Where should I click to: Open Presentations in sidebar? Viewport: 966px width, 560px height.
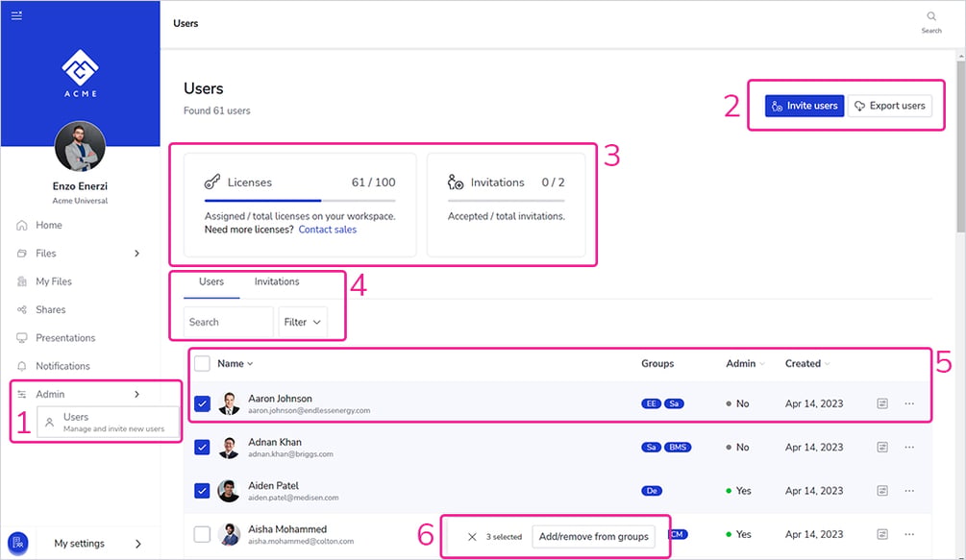pyautogui.click(x=65, y=338)
